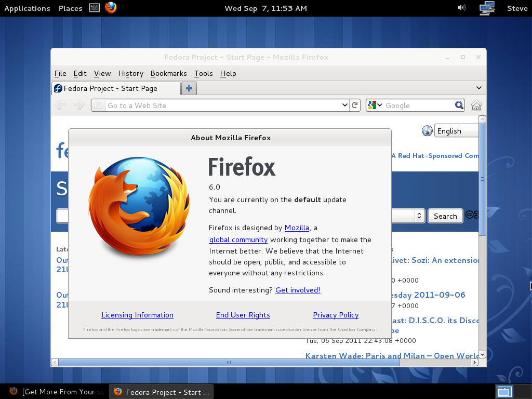Screen dimensions: 532x399
Task: Open the File menu
Action: 60,73
